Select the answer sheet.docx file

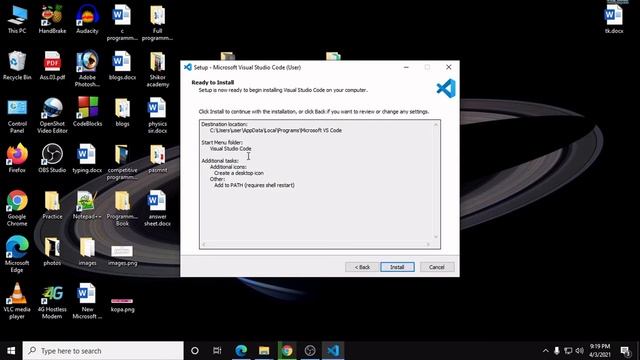coord(158,208)
